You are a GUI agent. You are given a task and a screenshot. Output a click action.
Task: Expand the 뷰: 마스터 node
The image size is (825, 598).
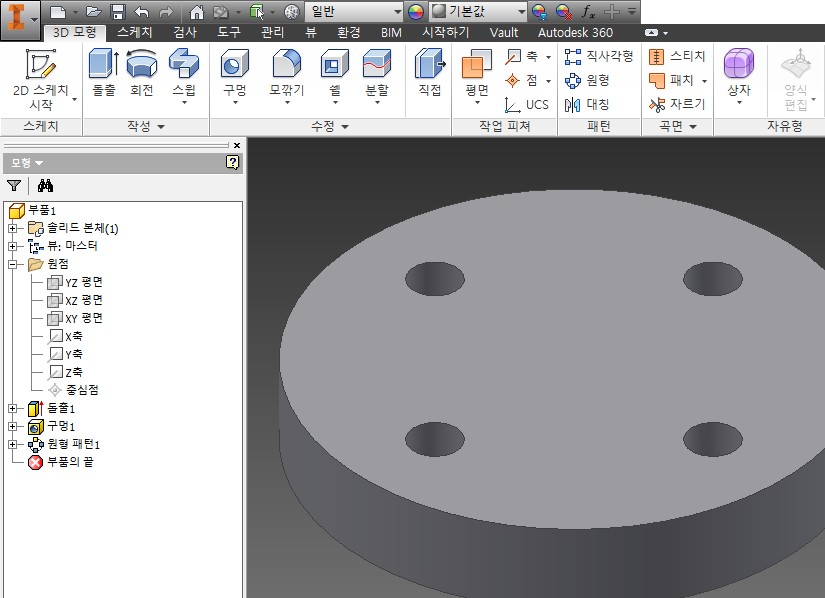[x=13, y=246]
